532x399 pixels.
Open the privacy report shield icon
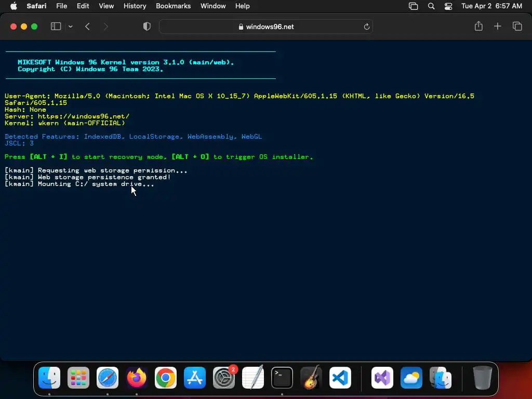147,26
